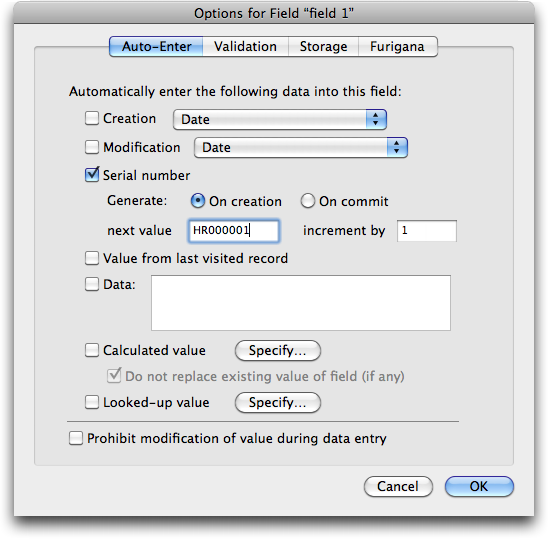Viewport: 548px width, 539px height.
Task: Click the Auto-Enter tab
Action: point(156,46)
